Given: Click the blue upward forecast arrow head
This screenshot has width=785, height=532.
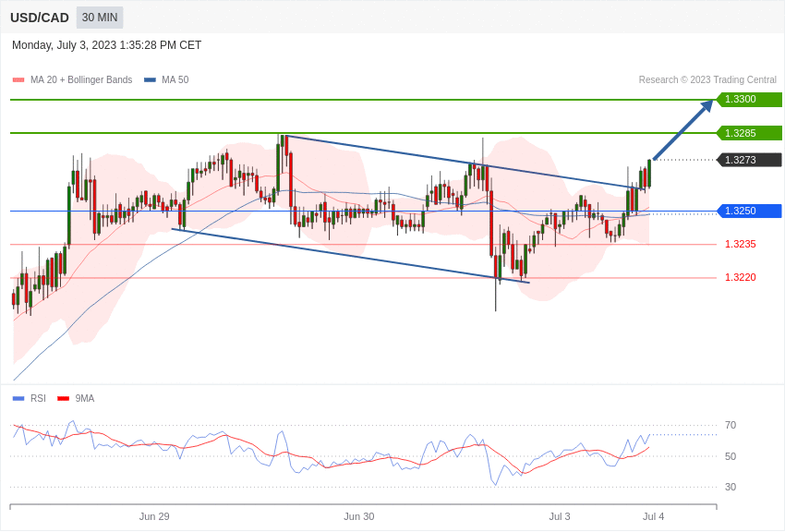Looking at the screenshot, I should click(706, 106).
